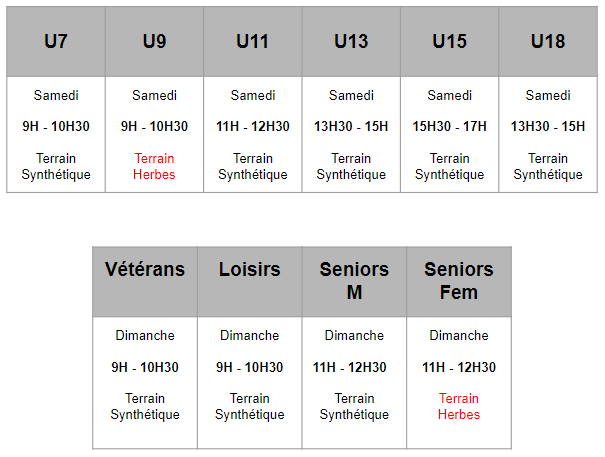This screenshot has width=605, height=457.
Task: Click Samedi in the U7 column
Action: (56, 95)
